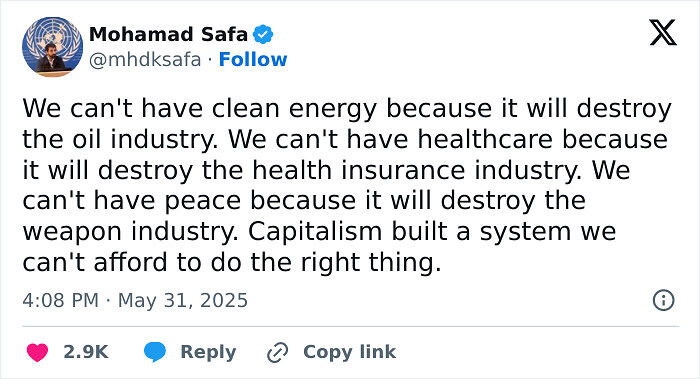Image resolution: width=700 pixels, height=379 pixels.
Task: Click the chain link icon
Action: click(278, 352)
